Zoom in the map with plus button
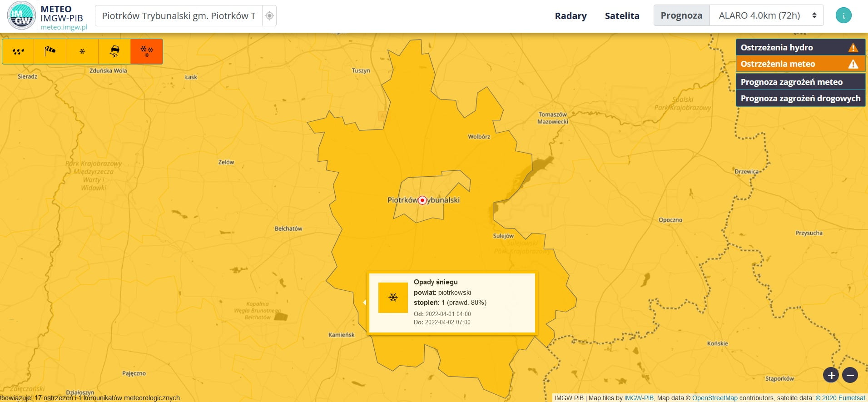 831,375
